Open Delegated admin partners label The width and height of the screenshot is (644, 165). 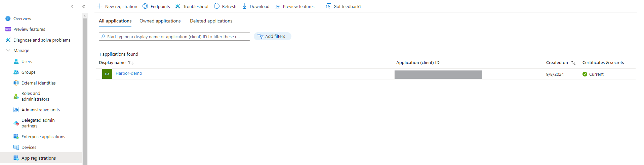tap(38, 123)
